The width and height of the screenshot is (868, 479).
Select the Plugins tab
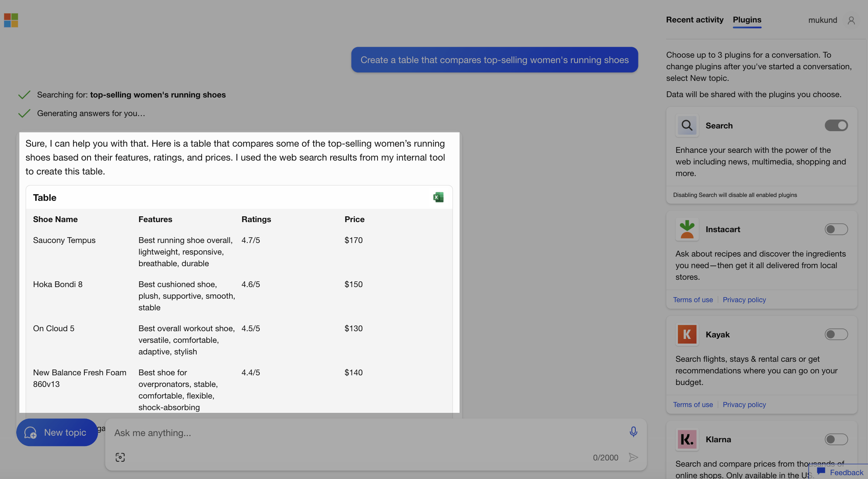coord(747,20)
